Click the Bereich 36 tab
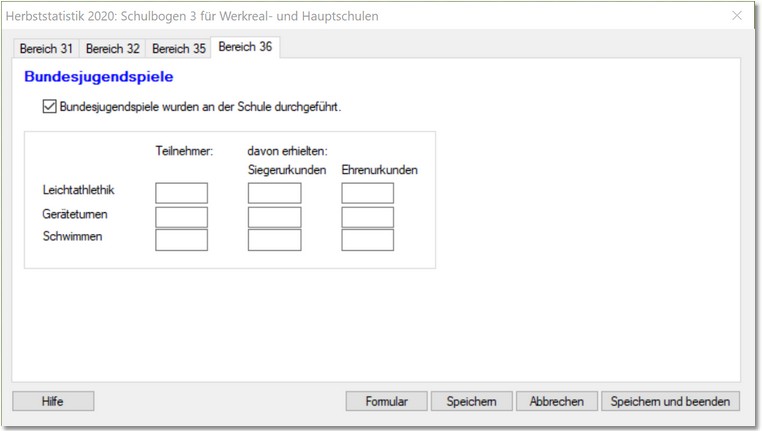Screen dimensions: 762x433 [x=245, y=47]
